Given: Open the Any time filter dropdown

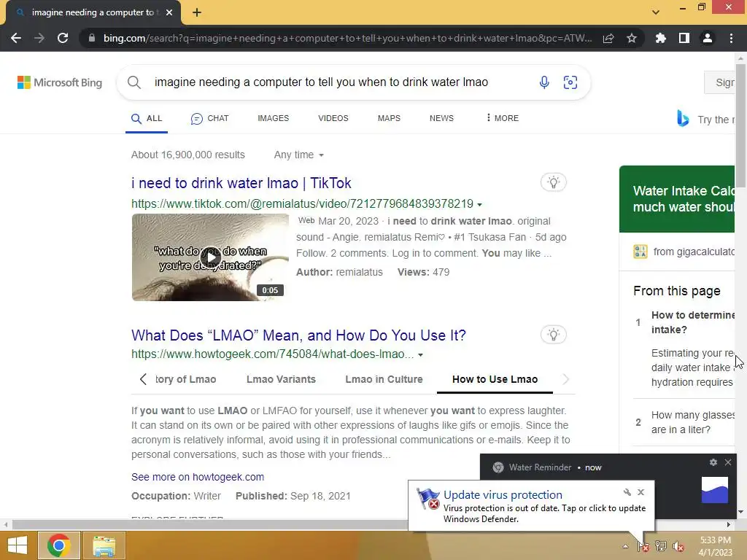Looking at the screenshot, I should click(298, 155).
